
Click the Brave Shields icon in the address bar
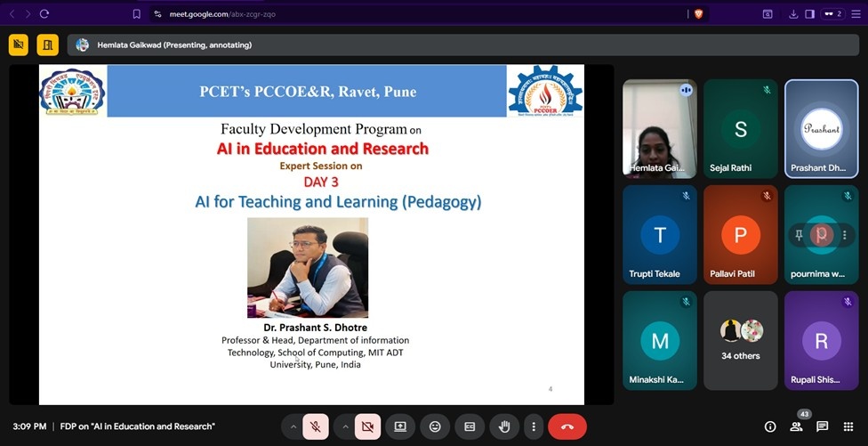click(698, 14)
